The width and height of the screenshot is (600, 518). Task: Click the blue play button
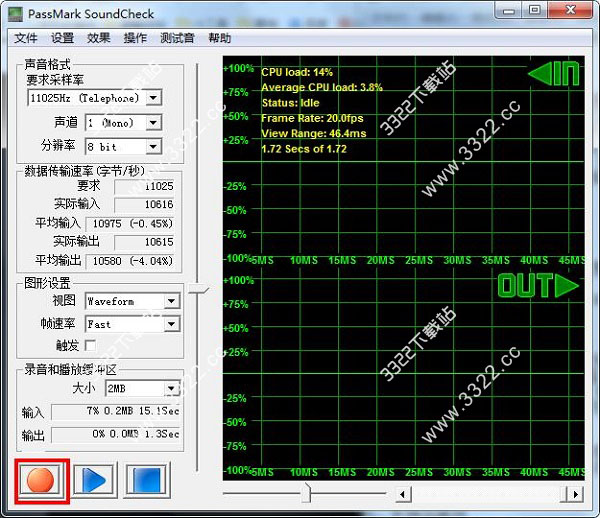95,480
